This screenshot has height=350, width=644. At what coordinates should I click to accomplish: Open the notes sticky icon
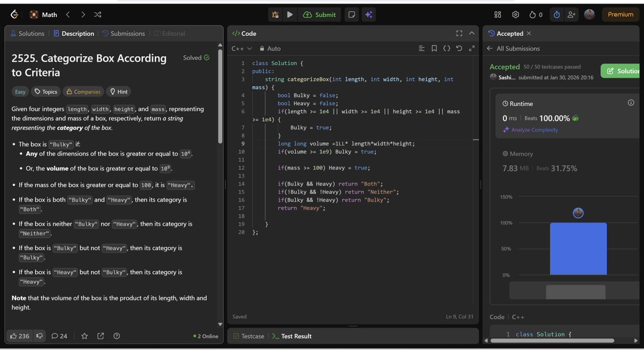coord(352,15)
